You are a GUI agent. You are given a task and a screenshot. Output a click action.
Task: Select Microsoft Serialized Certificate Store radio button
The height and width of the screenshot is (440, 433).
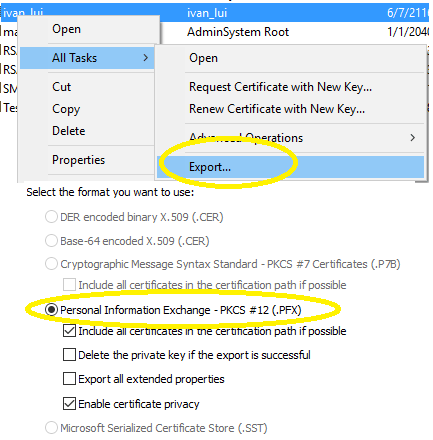tap(51, 428)
